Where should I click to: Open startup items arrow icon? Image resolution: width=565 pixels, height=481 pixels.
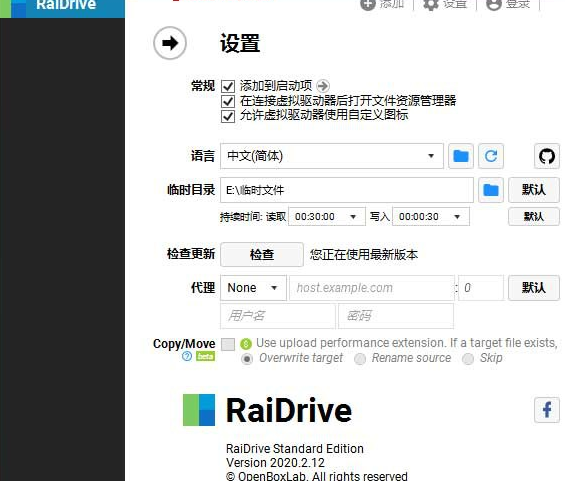(323, 86)
